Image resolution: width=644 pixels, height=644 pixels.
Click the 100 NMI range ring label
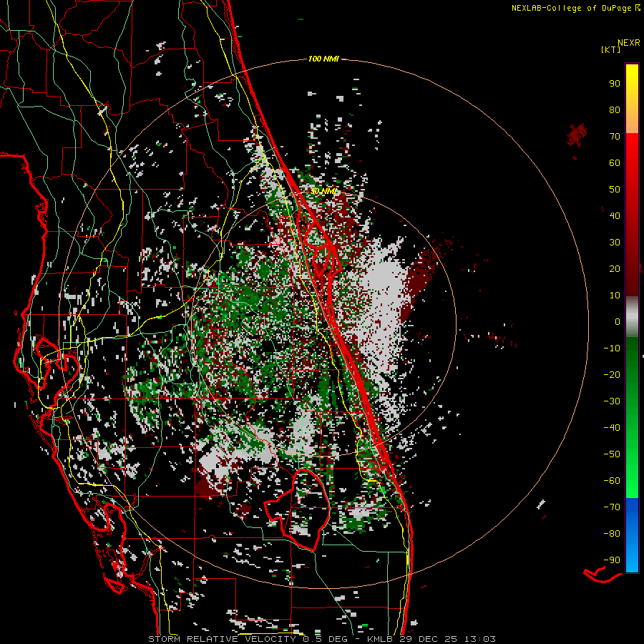point(323,59)
